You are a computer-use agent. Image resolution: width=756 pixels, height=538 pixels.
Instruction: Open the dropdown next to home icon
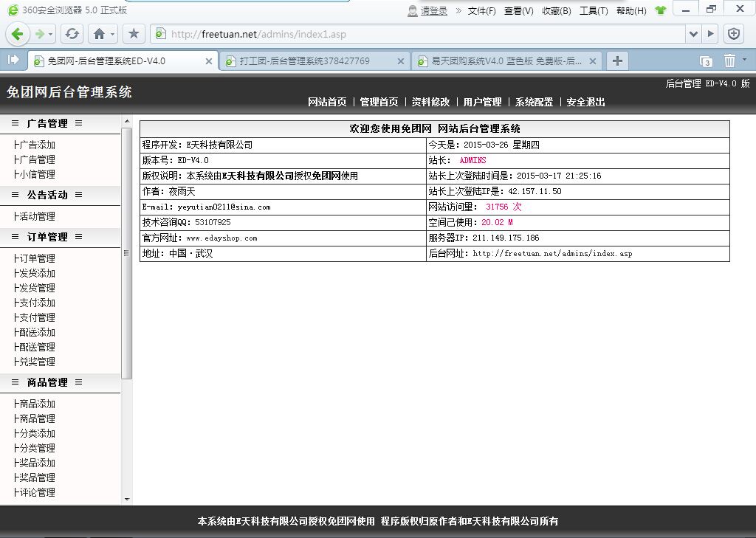coord(112,34)
